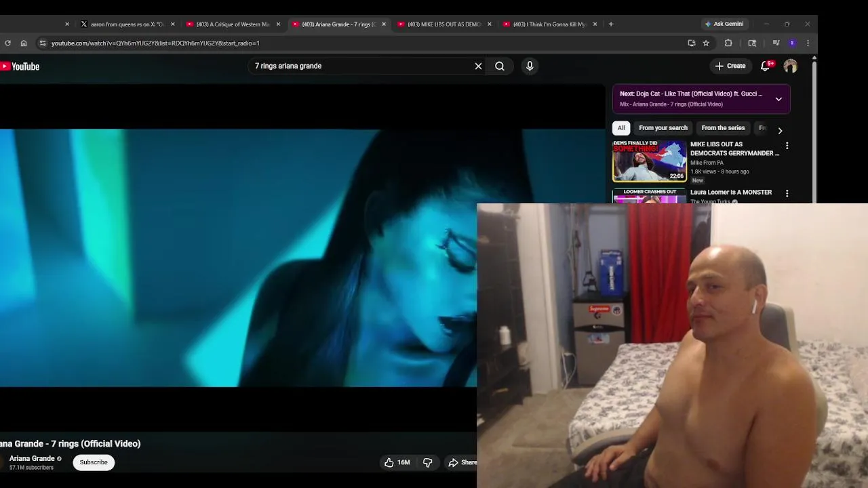The width and height of the screenshot is (868, 488).
Task: Select the All filter chip
Action: coord(621,128)
